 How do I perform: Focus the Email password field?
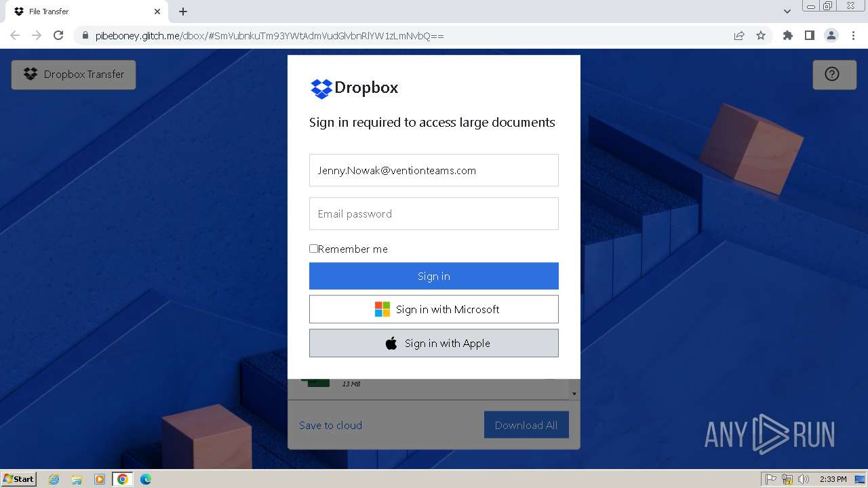click(x=434, y=213)
